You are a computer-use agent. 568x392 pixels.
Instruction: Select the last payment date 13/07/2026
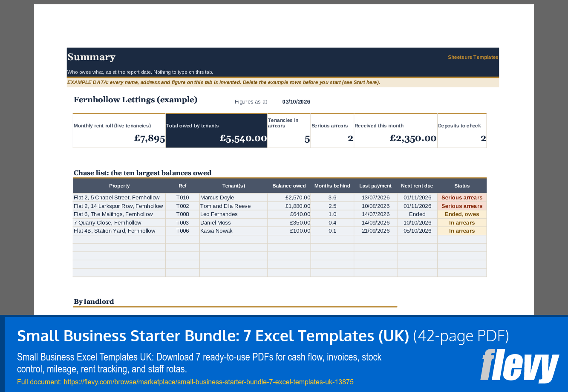click(375, 198)
